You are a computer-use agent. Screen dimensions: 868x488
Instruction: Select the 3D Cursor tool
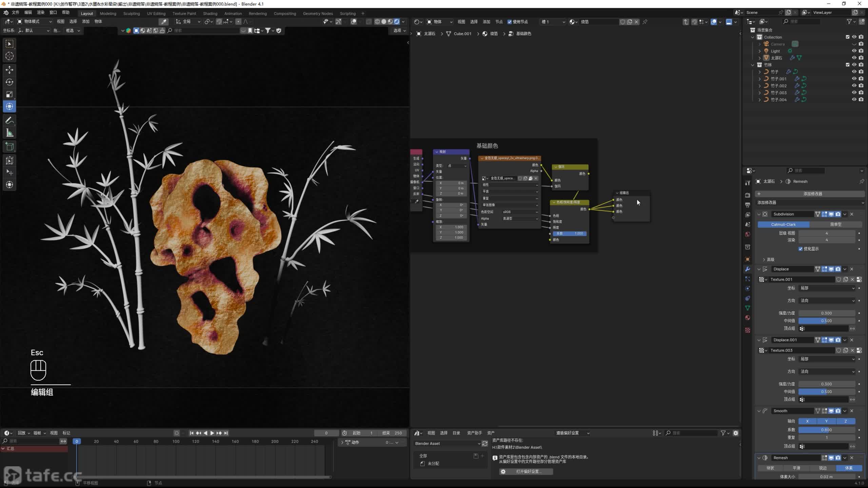[9, 56]
